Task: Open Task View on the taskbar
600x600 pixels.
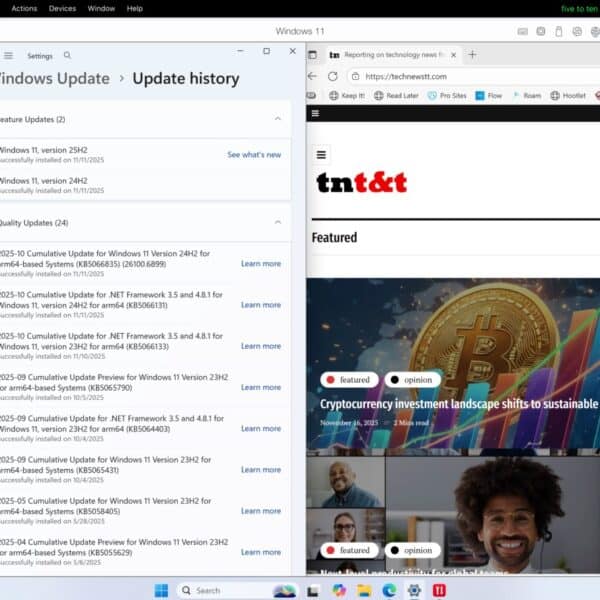Action: (313, 590)
